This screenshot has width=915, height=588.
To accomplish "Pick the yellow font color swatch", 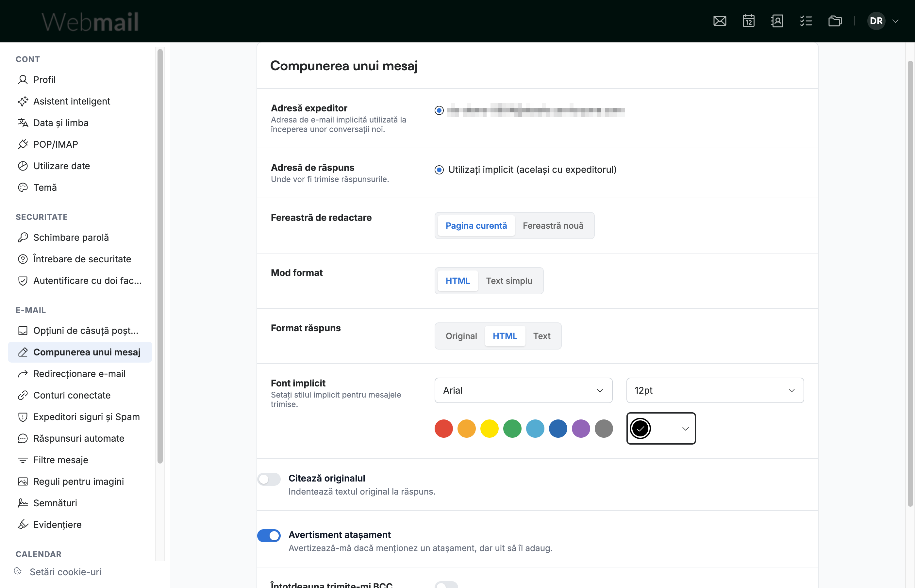I will tap(490, 428).
